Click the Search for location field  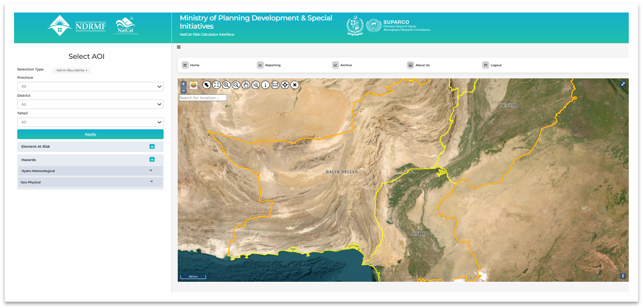click(x=203, y=98)
